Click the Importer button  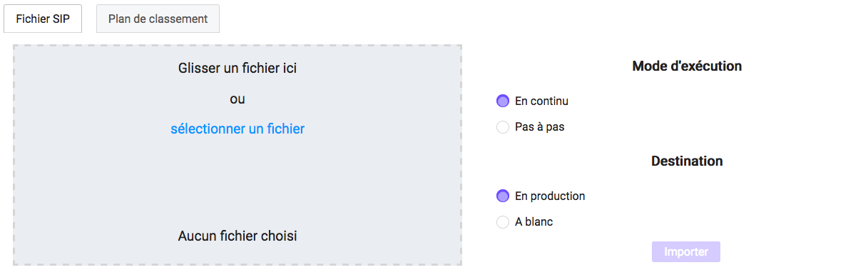[x=686, y=251]
